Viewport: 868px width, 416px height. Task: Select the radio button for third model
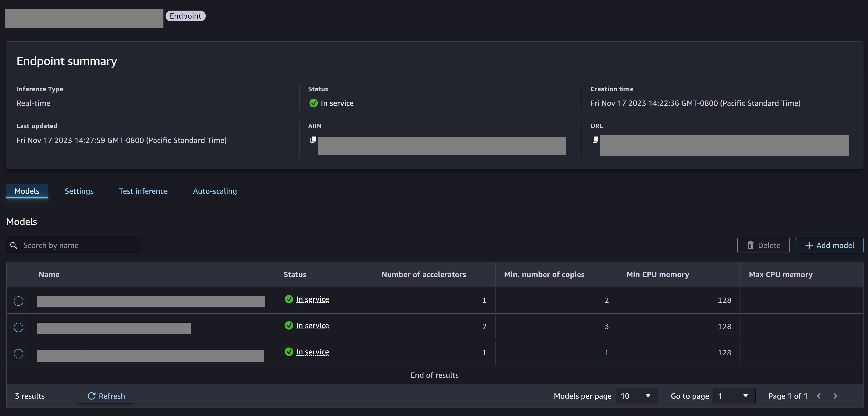point(18,353)
